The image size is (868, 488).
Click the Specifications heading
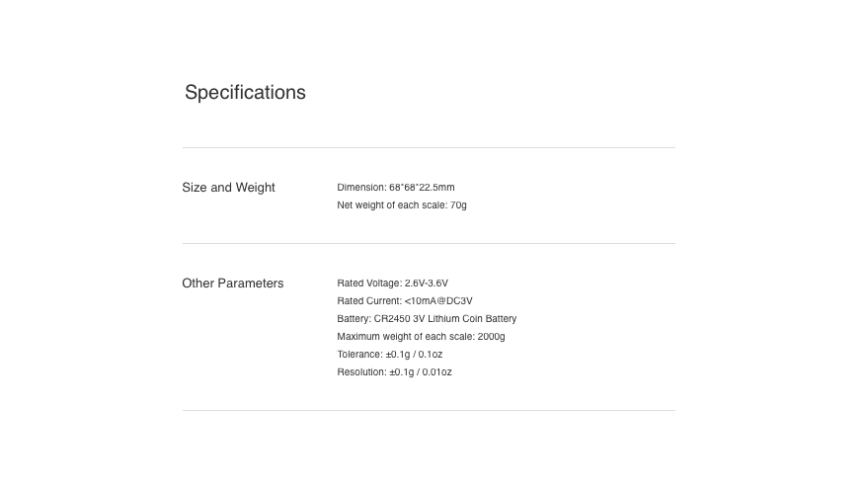click(245, 93)
